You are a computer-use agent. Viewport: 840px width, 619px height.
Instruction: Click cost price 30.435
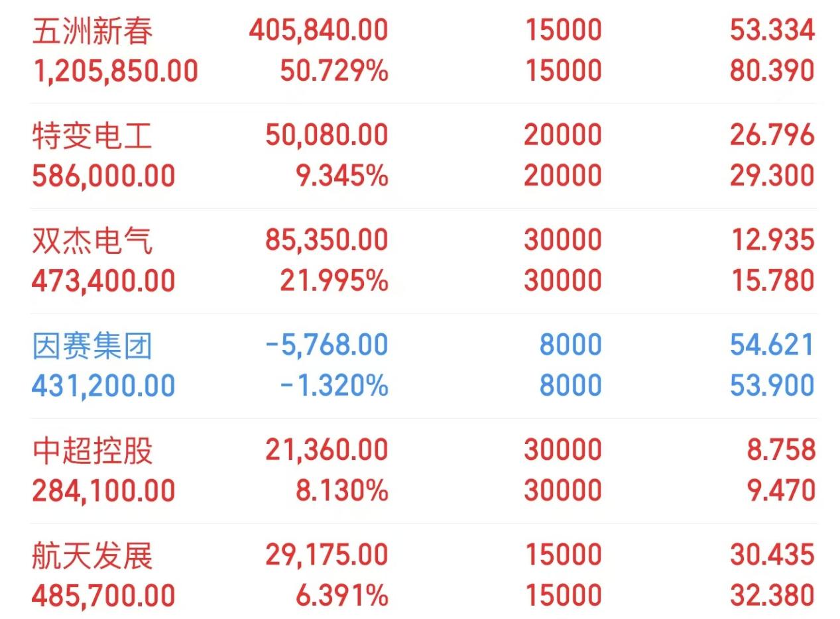pyautogui.click(x=772, y=555)
